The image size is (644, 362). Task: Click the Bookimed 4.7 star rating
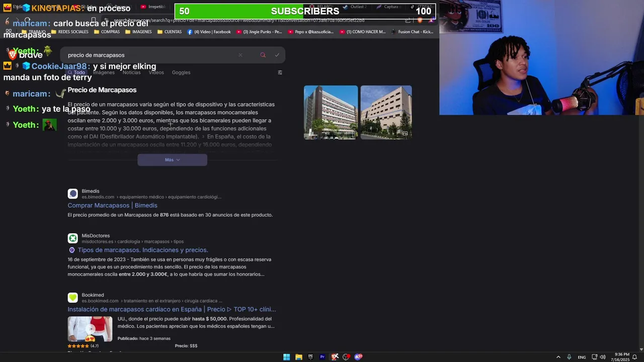(x=83, y=346)
